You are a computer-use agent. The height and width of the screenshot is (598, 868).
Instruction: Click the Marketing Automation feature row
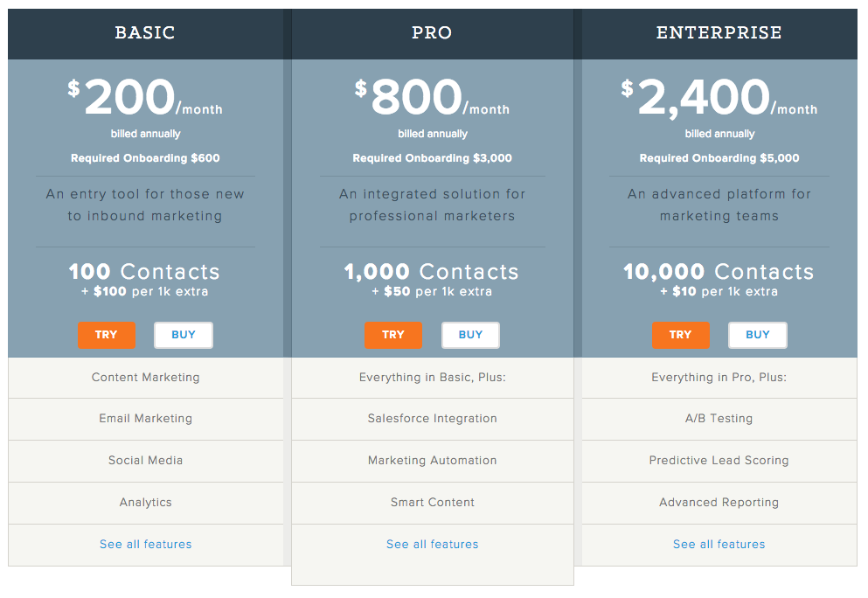433,461
